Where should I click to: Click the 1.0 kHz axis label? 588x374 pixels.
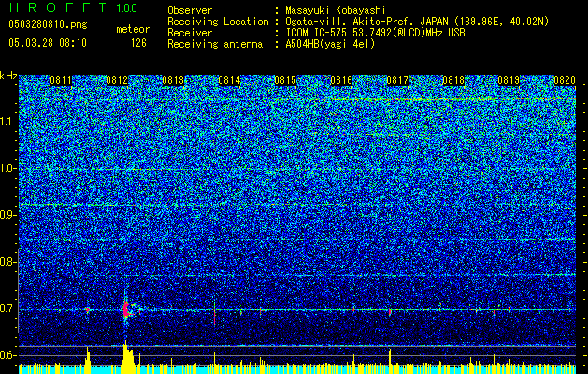[x=8, y=168]
